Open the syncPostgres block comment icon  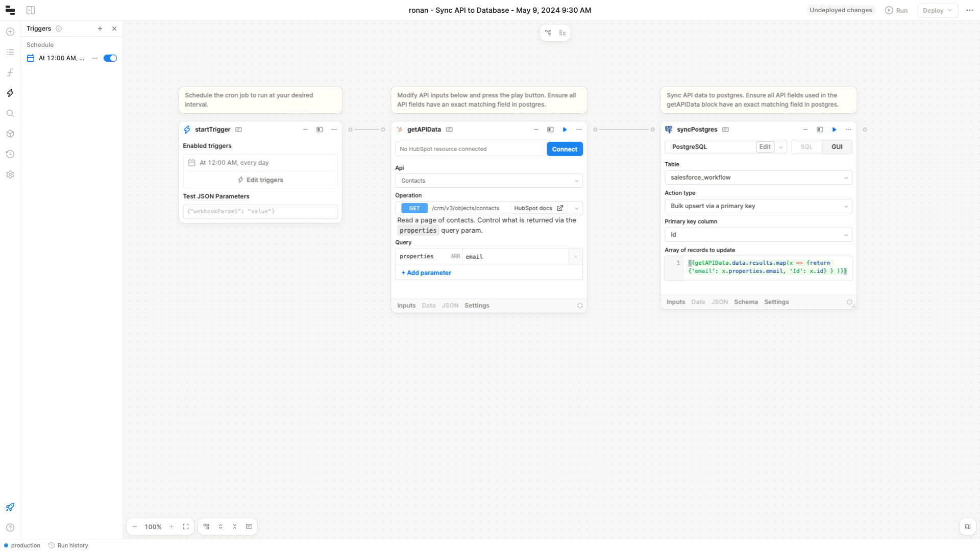click(x=725, y=130)
